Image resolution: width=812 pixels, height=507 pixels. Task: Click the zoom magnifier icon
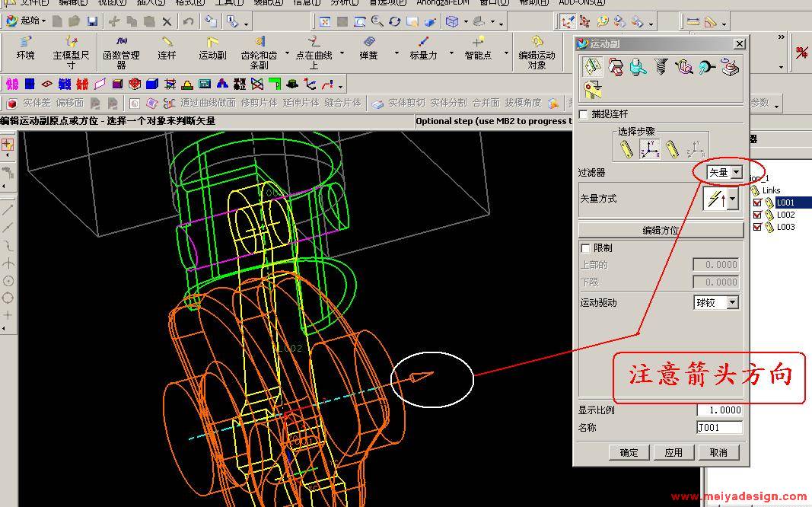point(377,21)
